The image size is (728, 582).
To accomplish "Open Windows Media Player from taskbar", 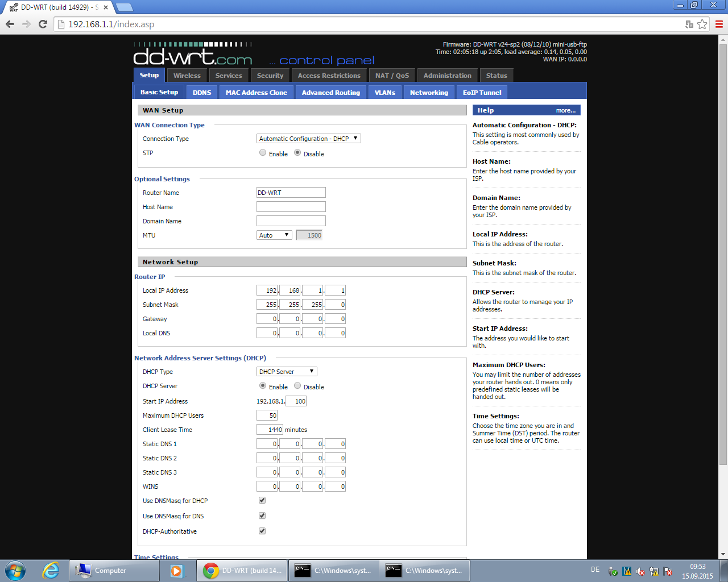I will (177, 571).
